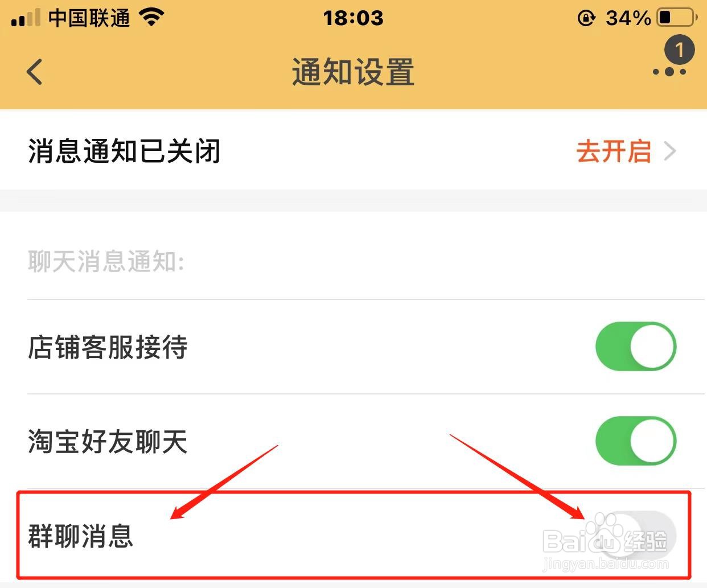Image resolution: width=707 pixels, height=588 pixels.
Task: Tap the 通知设置 page title
Action: coord(353,72)
